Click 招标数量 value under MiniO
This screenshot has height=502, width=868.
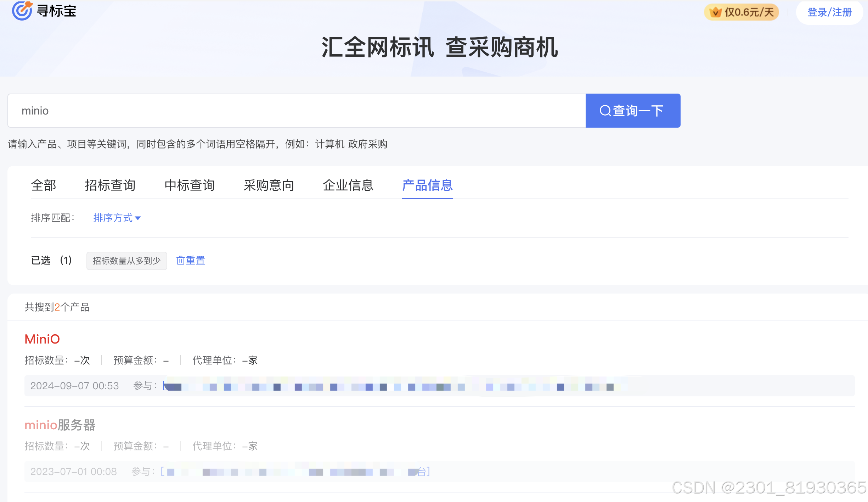pyautogui.click(x=82, y=361)
